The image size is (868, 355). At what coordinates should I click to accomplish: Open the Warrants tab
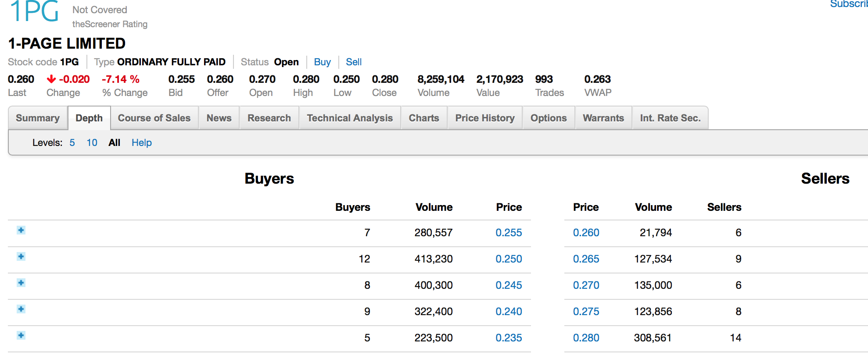603,118
